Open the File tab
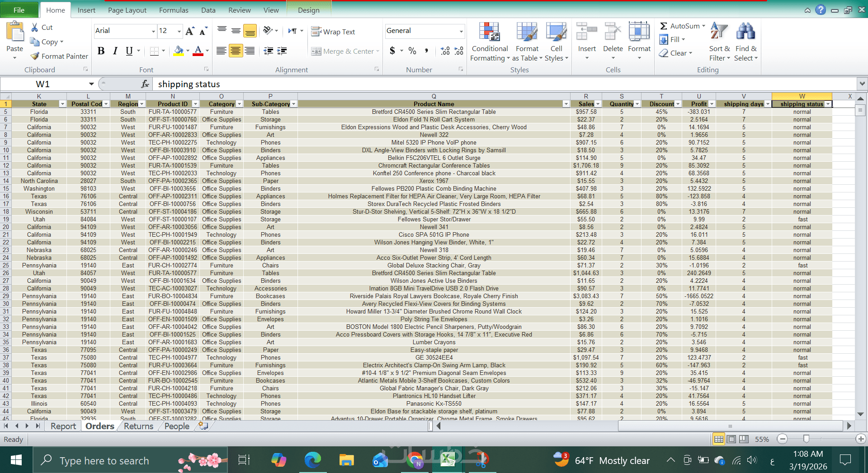This screenshot has width=868, height=473. point(19,10)
